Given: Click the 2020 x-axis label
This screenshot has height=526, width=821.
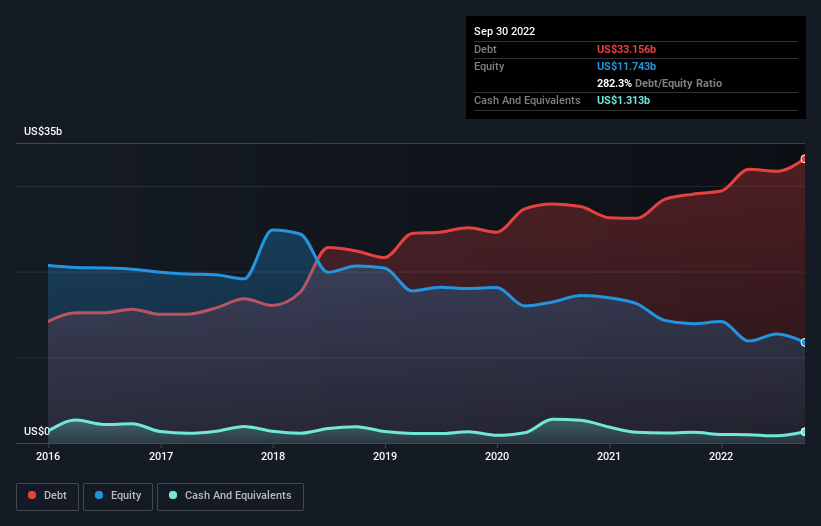Looking at the screenshot, I should coord(497,456).
